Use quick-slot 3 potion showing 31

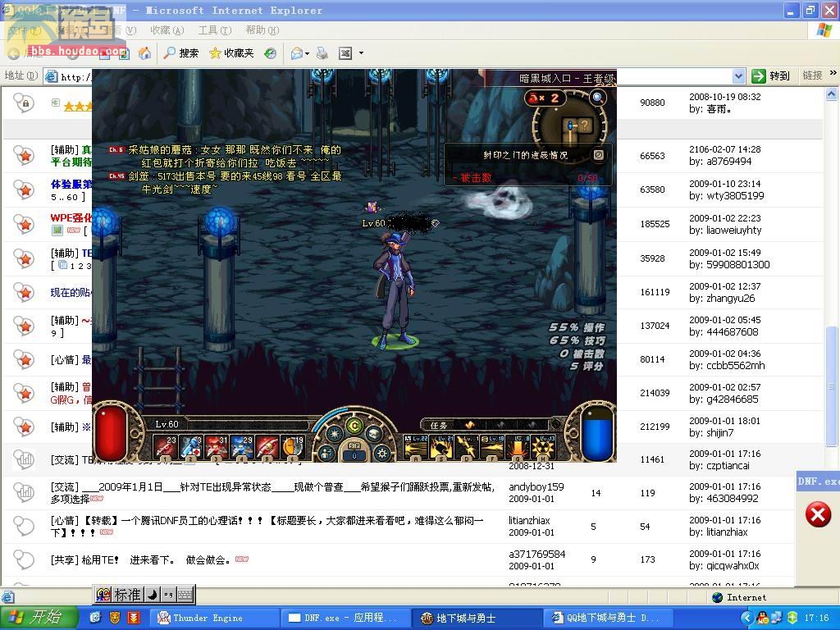click(217, 446)
